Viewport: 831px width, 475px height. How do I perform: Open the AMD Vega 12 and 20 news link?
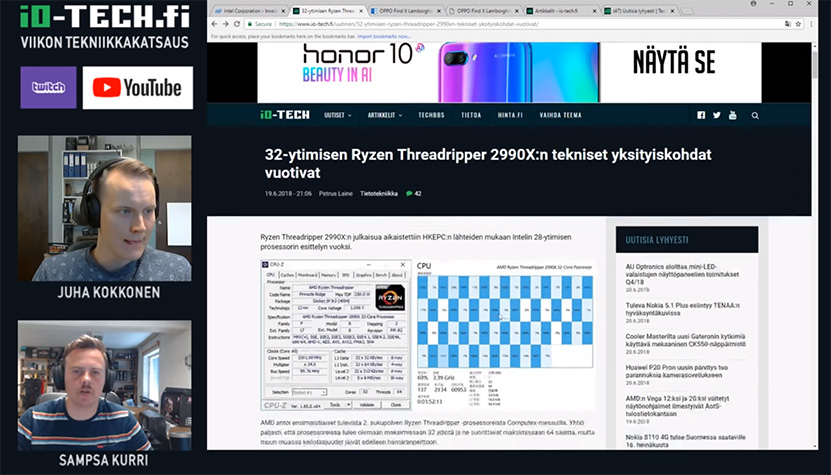coord(677,406)
